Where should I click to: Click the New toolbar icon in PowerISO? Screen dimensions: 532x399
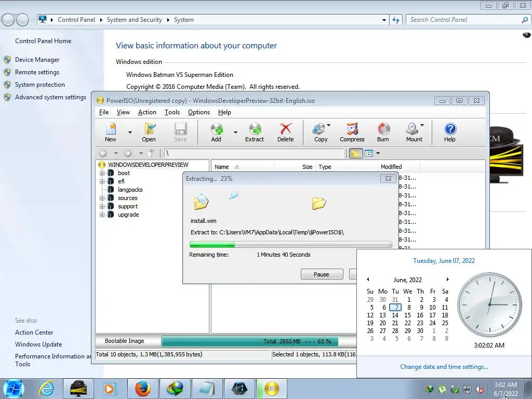point(111,132)
